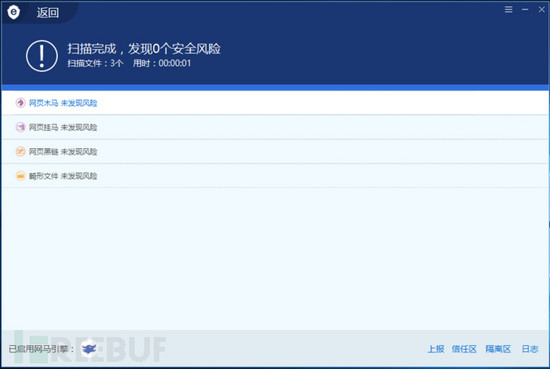Minimize the scanner window

[x=525, y=9]
